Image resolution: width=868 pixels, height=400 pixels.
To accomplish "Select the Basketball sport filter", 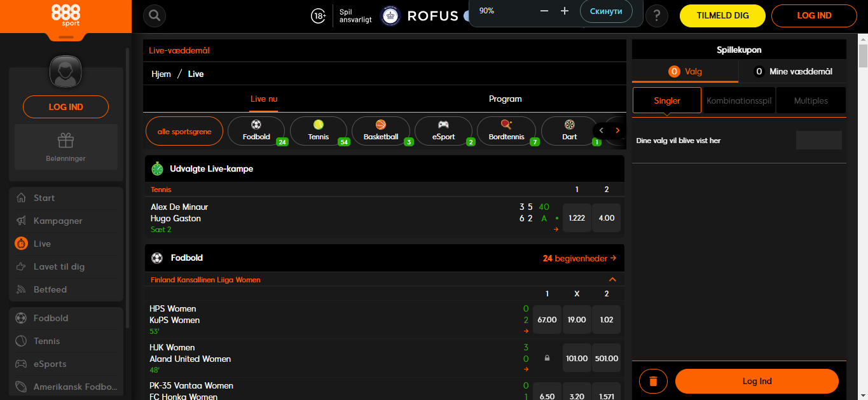I will coord(381,132).
